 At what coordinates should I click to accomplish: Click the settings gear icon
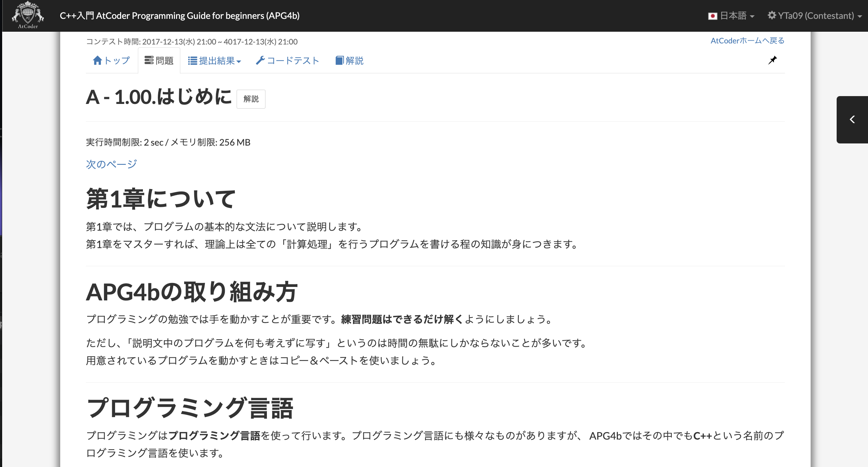[x=771, y=15]
